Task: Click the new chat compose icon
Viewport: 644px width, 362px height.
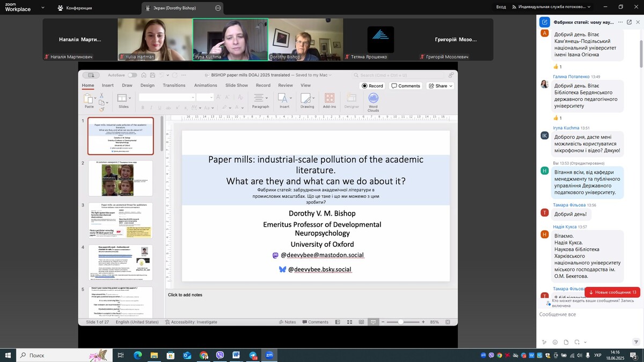Action: pos(545,22)
